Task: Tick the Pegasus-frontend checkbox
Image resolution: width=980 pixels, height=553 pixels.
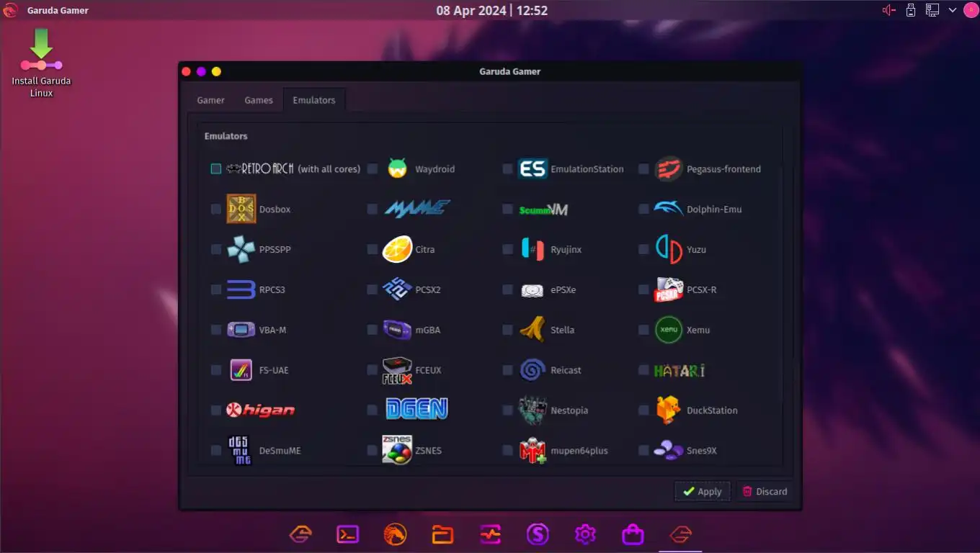Action: click(643, 168)
